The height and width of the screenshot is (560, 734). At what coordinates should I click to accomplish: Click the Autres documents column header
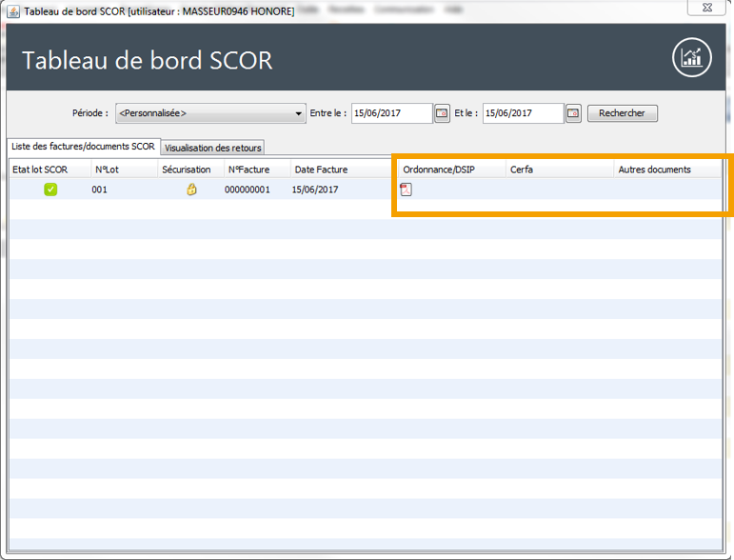tap(654, 170)
